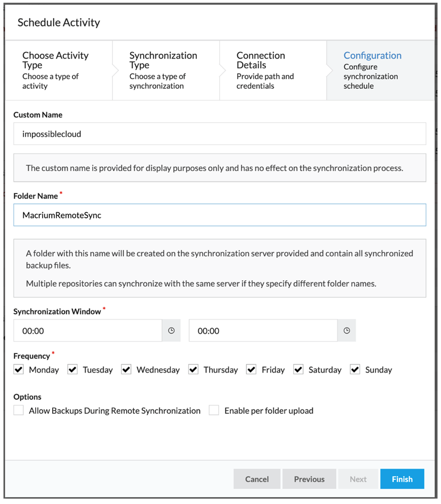Uncheck the Saturday checkbox
The image size is (441, 504).
coord(298,369)
